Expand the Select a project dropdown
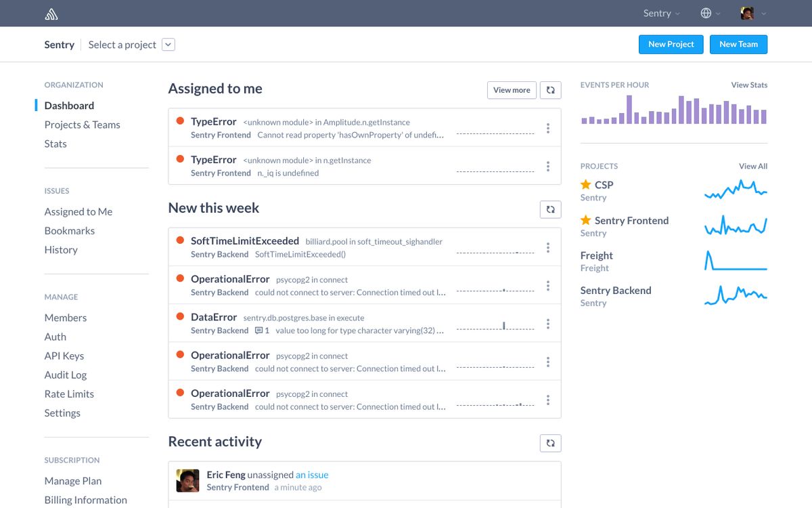 (x=168, y=44)
